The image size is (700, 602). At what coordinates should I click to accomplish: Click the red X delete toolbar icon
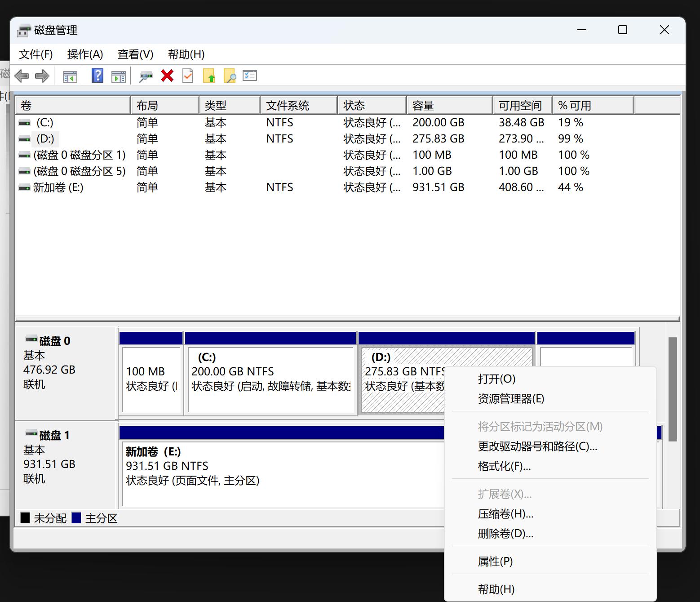click(167, 76)
